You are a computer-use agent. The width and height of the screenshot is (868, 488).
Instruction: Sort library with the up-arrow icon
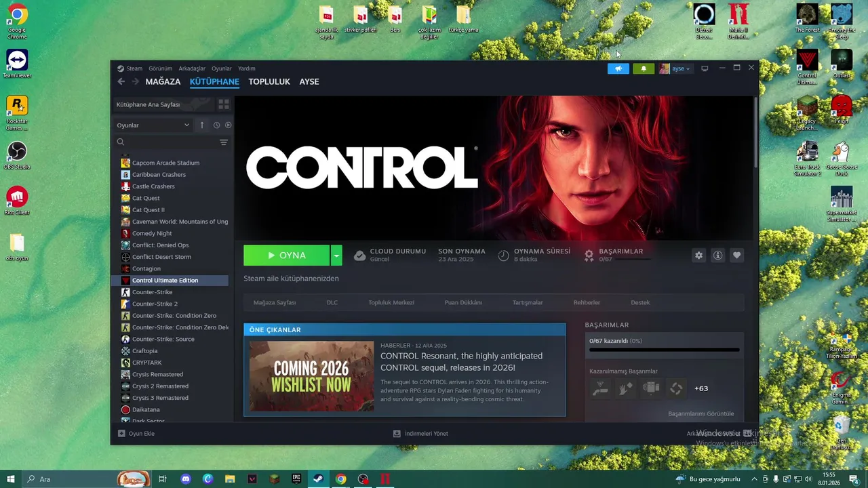click(x=201, y=125)
